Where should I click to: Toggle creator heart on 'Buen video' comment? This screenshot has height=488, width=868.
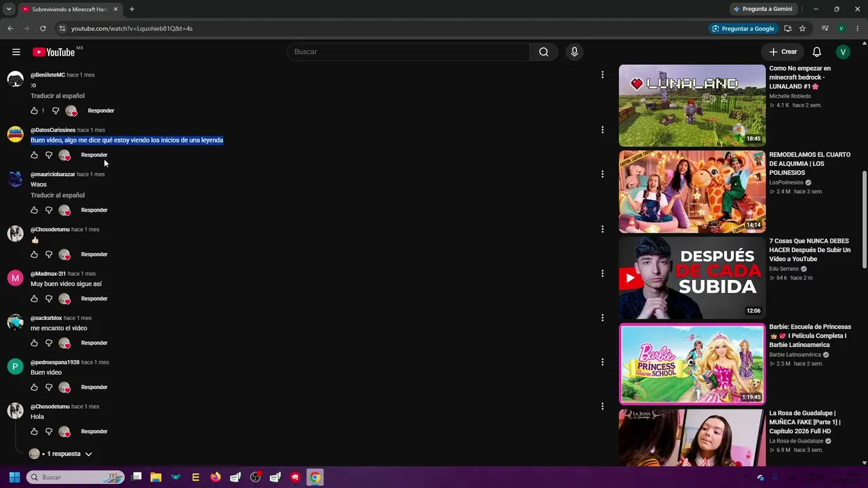(64, 387)
